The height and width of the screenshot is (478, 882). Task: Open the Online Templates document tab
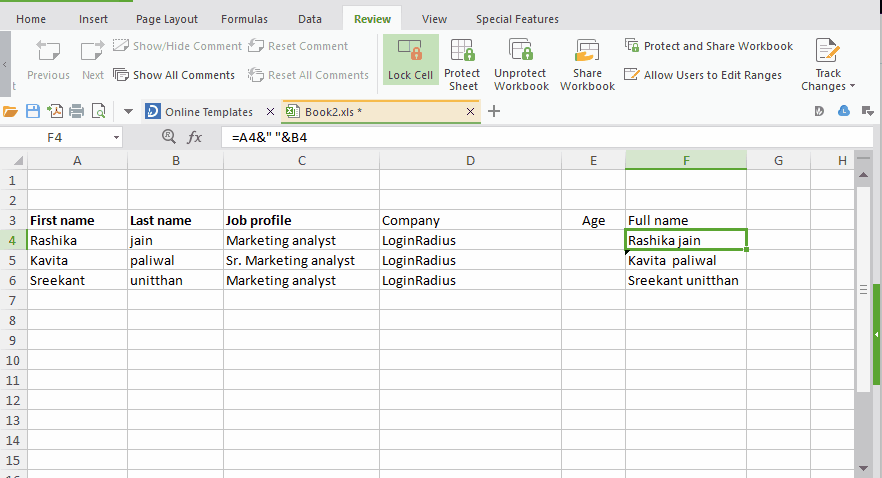point(198,111)
